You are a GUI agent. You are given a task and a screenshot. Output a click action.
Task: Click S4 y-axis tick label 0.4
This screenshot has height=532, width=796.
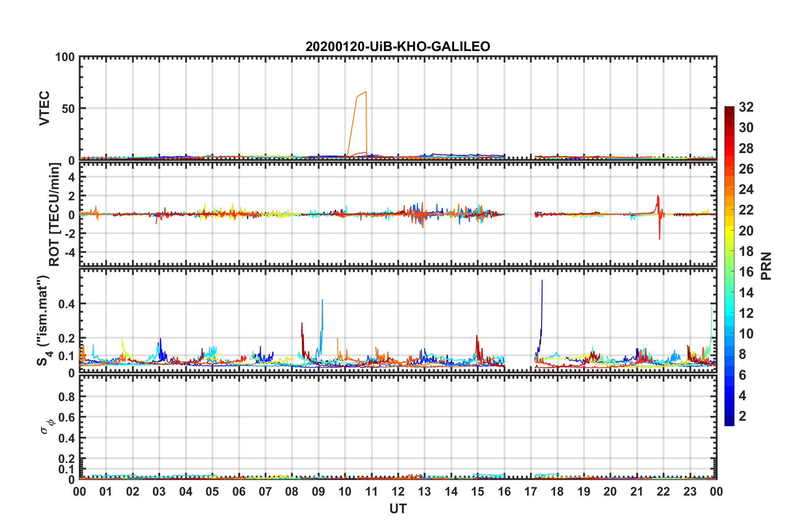pos(67,304)
